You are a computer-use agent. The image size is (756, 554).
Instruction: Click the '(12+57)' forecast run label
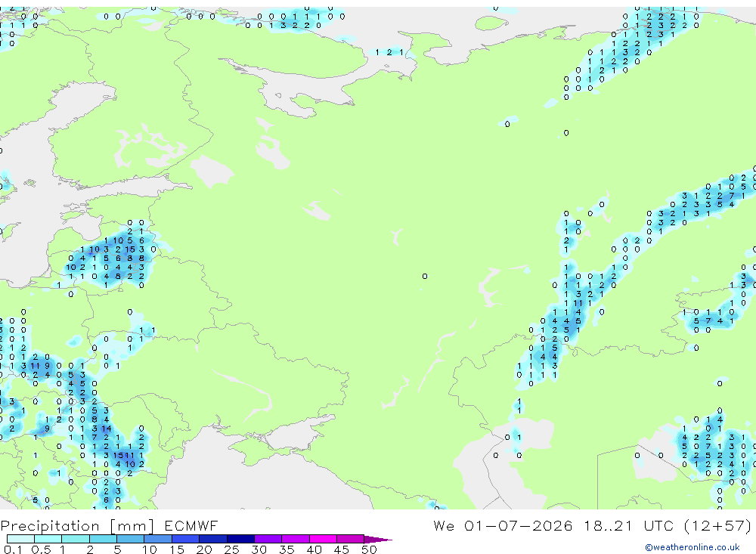717,525
